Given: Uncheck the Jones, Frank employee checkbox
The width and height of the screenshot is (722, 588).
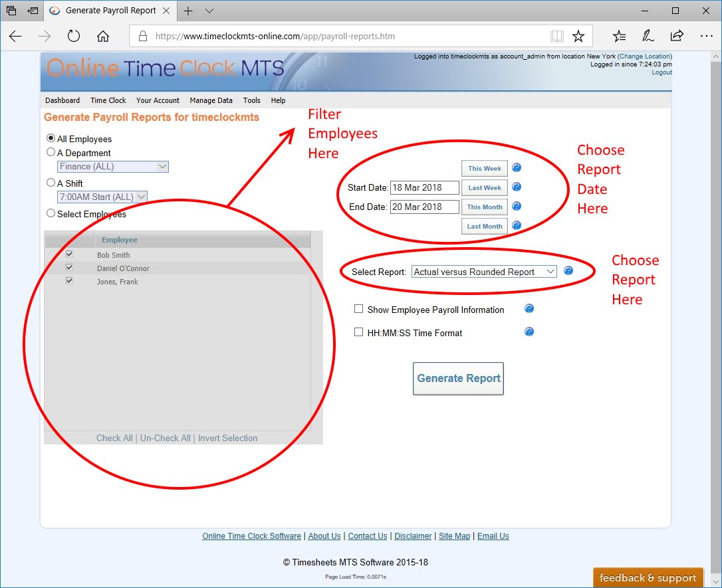Looking at the screenshot, I should click(70, 280).
